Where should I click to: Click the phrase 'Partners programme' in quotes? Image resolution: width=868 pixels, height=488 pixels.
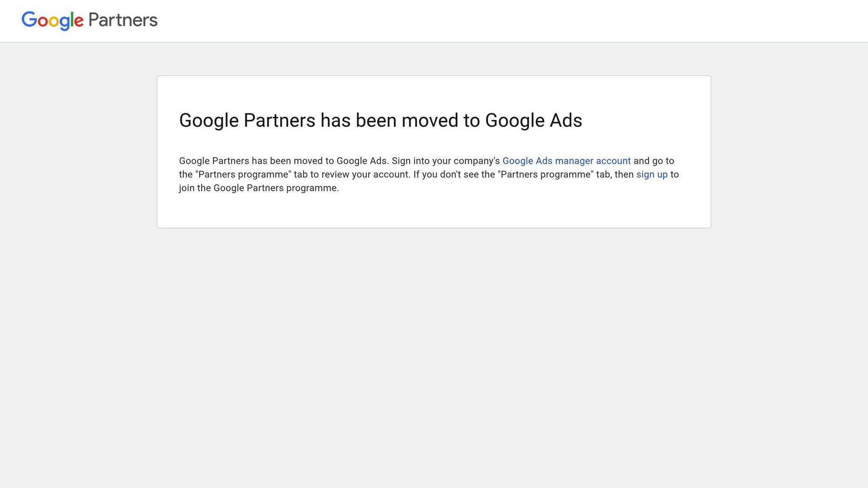(x=243, y=174)
